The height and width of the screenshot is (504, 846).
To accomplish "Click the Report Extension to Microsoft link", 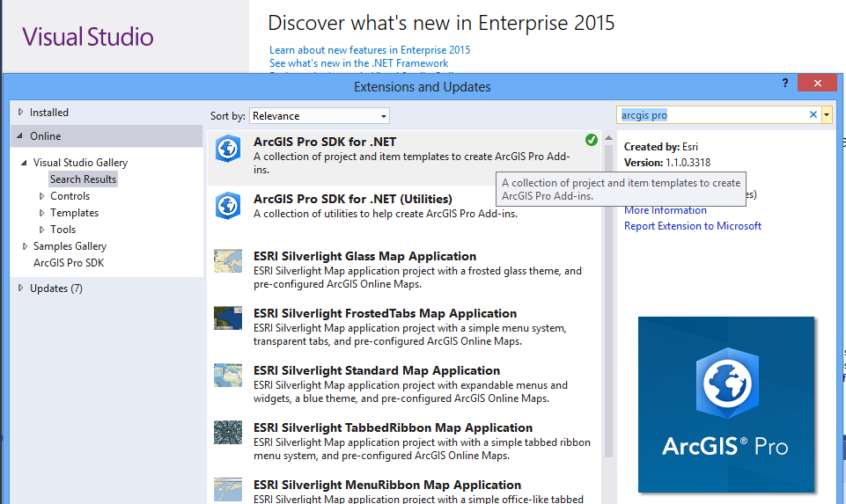I will click(x=692, y=226).
